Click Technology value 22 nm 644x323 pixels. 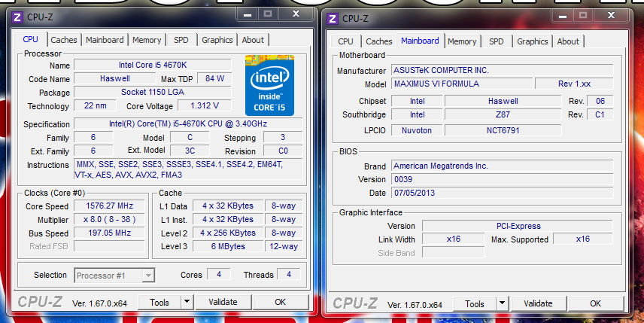95,105
